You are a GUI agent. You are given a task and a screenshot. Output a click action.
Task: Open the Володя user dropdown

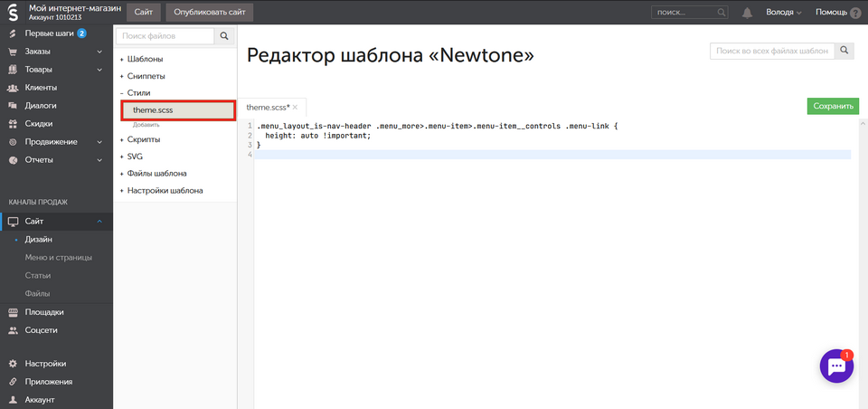pyautogui.click(x=782, y=13)
